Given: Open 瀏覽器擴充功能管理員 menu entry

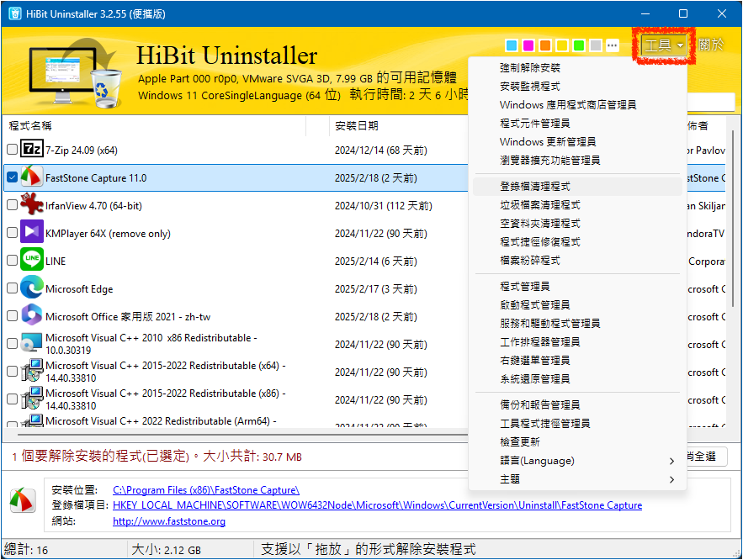Looking at the screenshot, I should click(577, 160).
